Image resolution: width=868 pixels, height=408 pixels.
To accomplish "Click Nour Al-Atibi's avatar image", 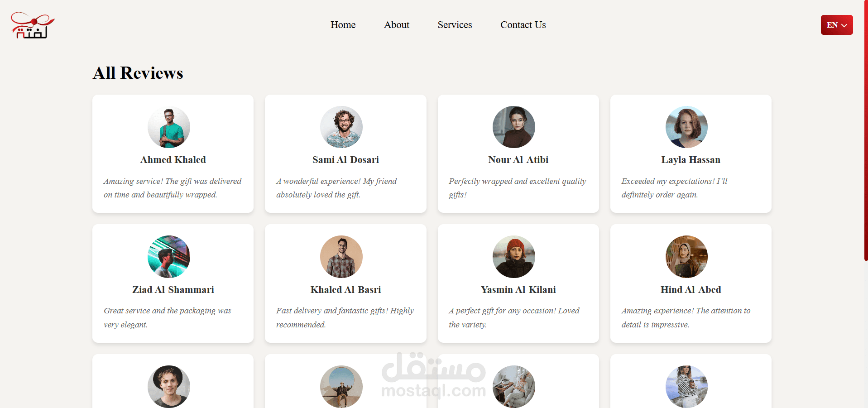I will (x=514, y=127).
